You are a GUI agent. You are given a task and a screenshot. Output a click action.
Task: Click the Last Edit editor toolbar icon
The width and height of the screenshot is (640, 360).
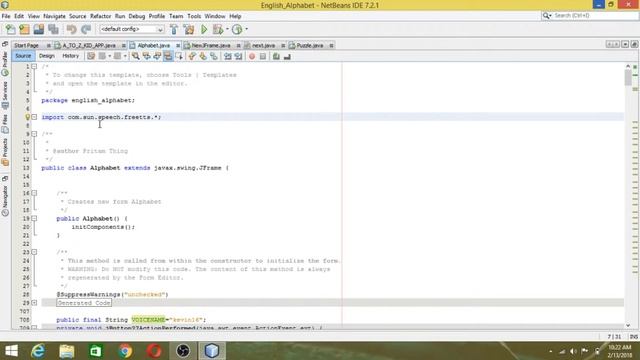pos(91,56)
